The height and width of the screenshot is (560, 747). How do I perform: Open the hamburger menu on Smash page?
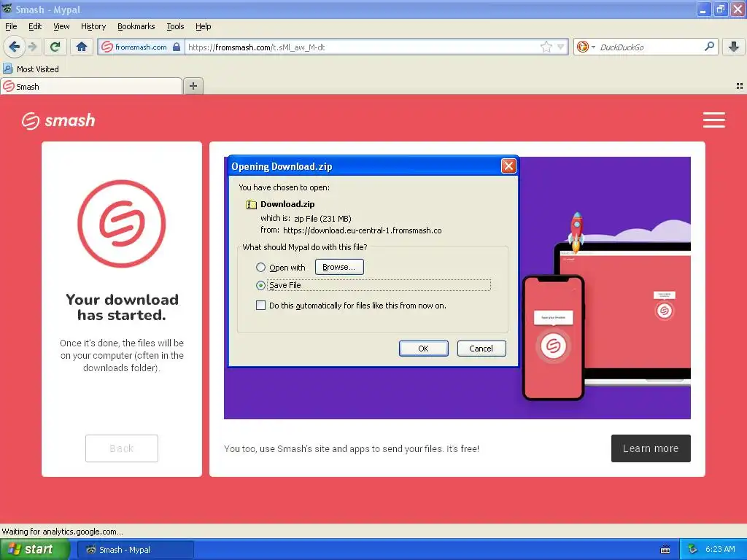coord(713,120)
